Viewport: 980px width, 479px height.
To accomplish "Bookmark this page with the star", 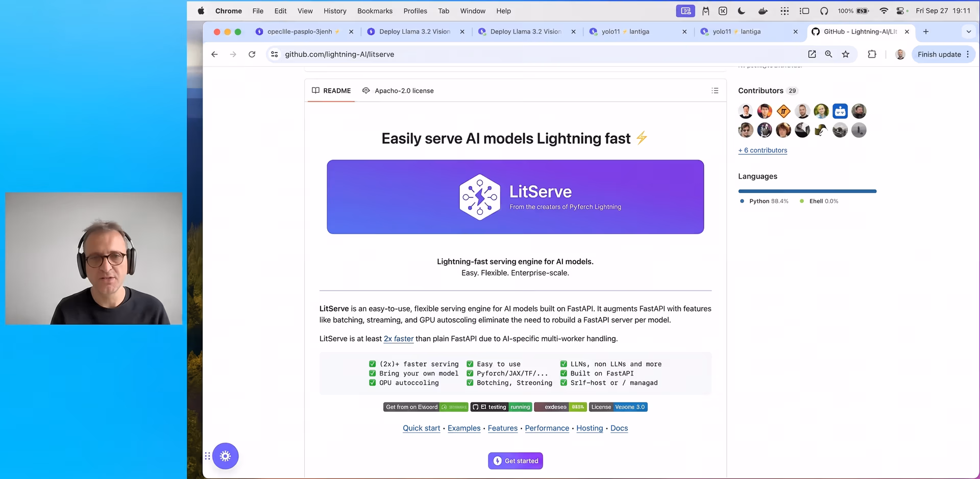I will click(846, 54).
